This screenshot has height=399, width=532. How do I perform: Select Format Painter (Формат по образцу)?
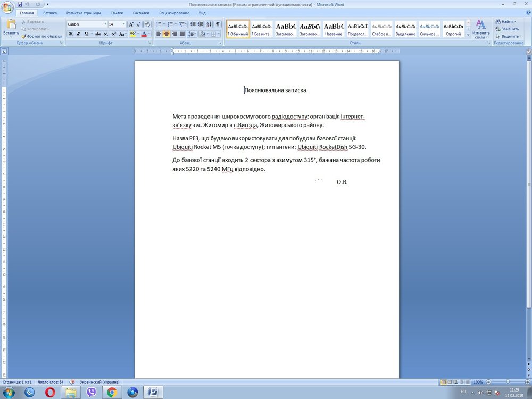(41, 36)
